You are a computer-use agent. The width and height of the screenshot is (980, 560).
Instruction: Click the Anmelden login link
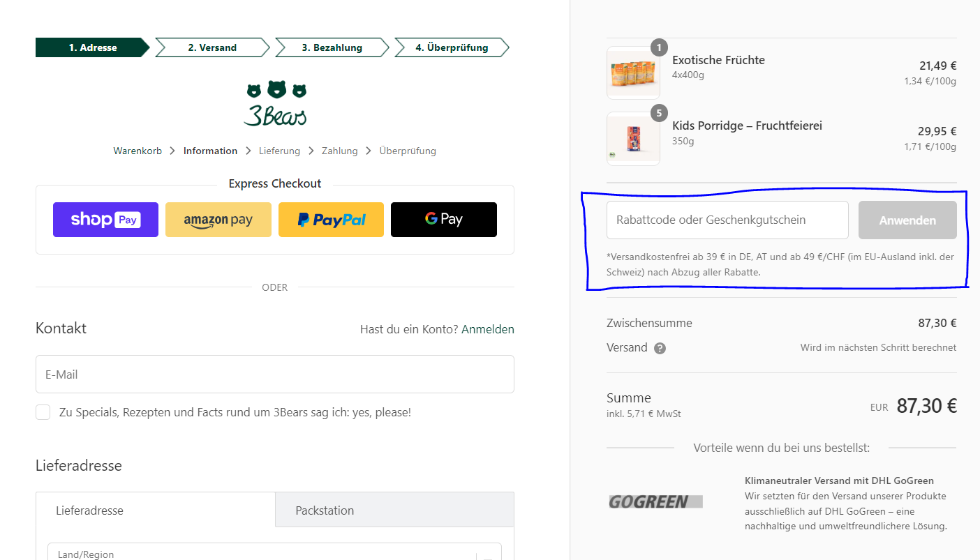click(x=488, y=329)
